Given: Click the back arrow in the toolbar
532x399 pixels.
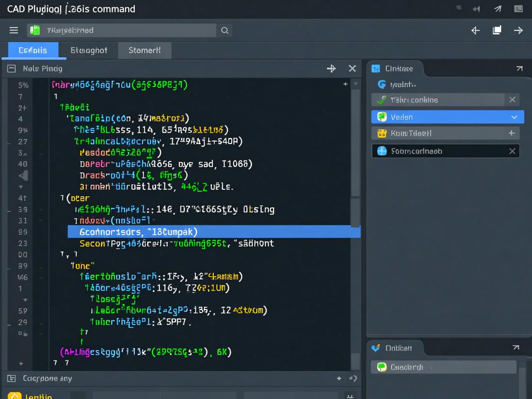Looking at the screenshot, I should coord(475,30).
